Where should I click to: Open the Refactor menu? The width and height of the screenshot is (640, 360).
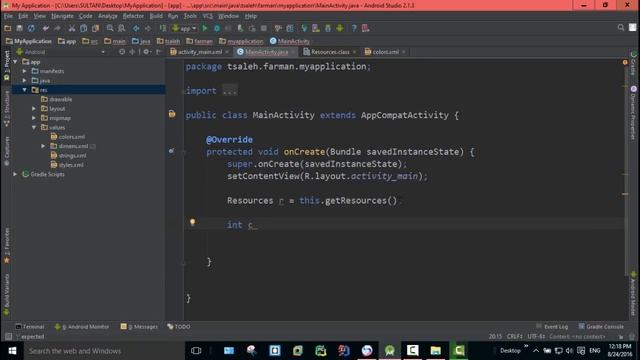coord(133,16)
